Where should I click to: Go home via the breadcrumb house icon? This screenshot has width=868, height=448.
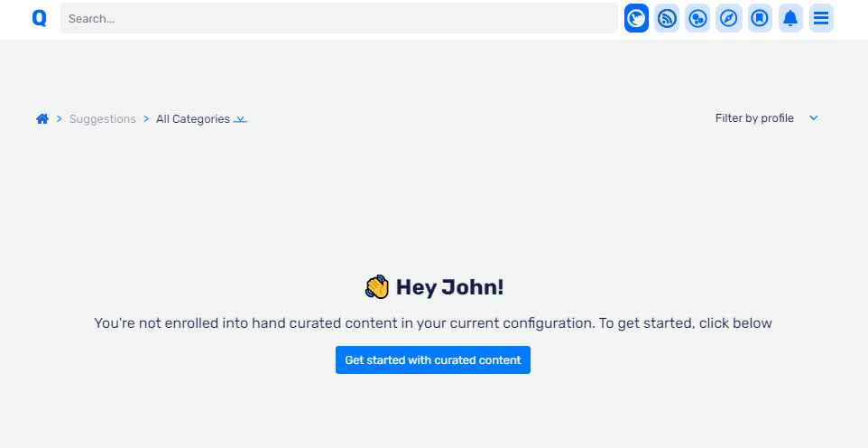[x=42, y=118]
